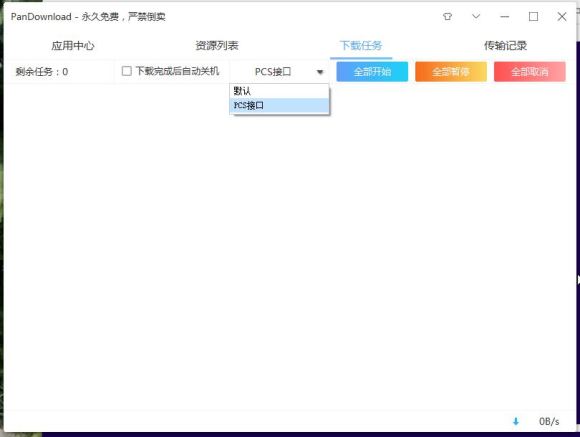Image resolution: width=580 pixels, height=437 pixels.
Task: Click the PanDownload window title text
Action: coord(88,17)
